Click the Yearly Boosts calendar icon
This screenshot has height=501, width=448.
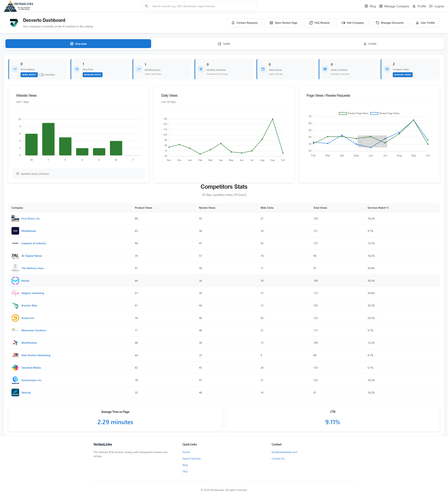pyautogui.click(x=263, y=69)
